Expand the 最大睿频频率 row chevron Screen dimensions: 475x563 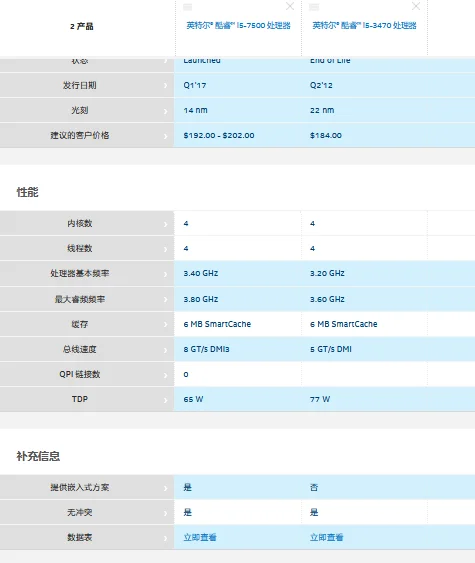[166, 299]
